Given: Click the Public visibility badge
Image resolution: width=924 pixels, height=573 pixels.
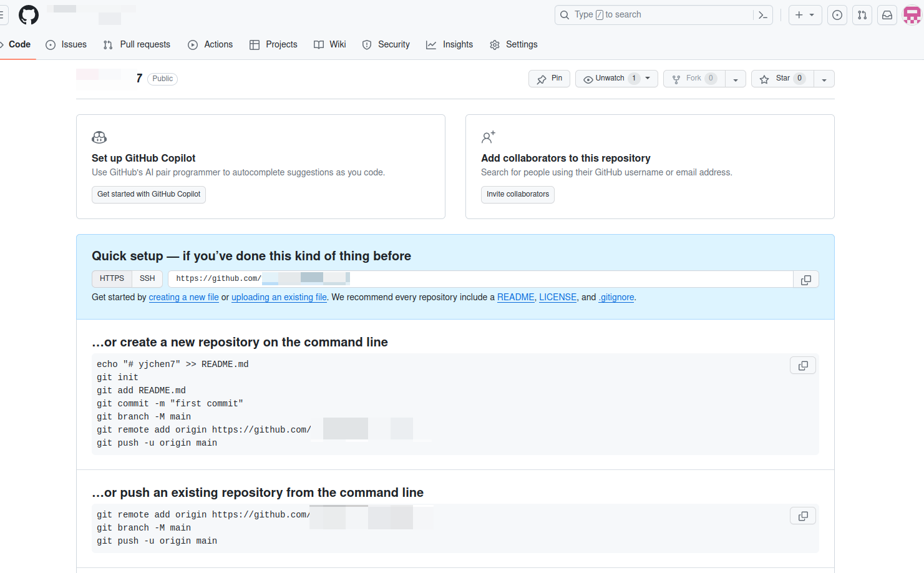Looking at the screenshot, I should coord(163,79).
